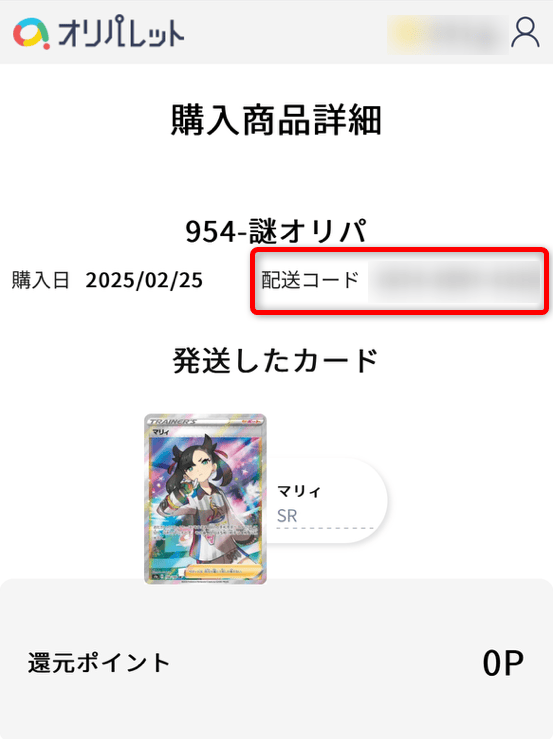This screenshot has height=739, width=553.
Task: Click the red highlighted delivery code box
Action: (400, 281)
